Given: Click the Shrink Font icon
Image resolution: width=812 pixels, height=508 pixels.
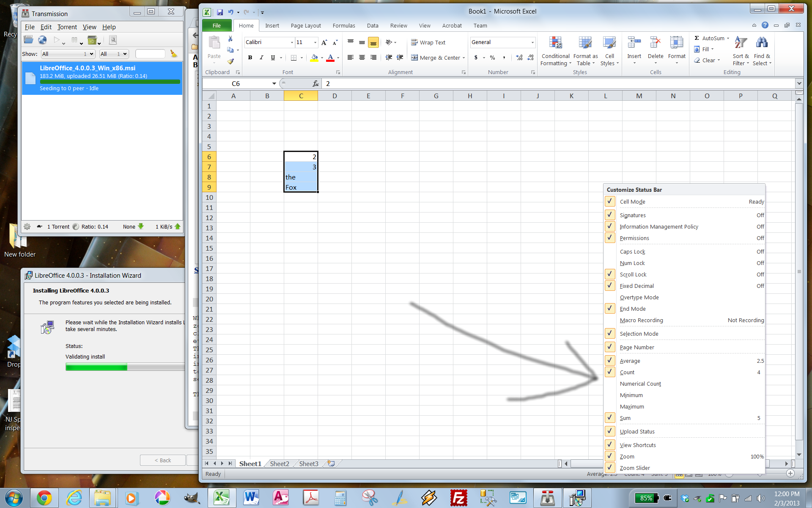Looking at the screenshot, I should [x=335, y=42].
